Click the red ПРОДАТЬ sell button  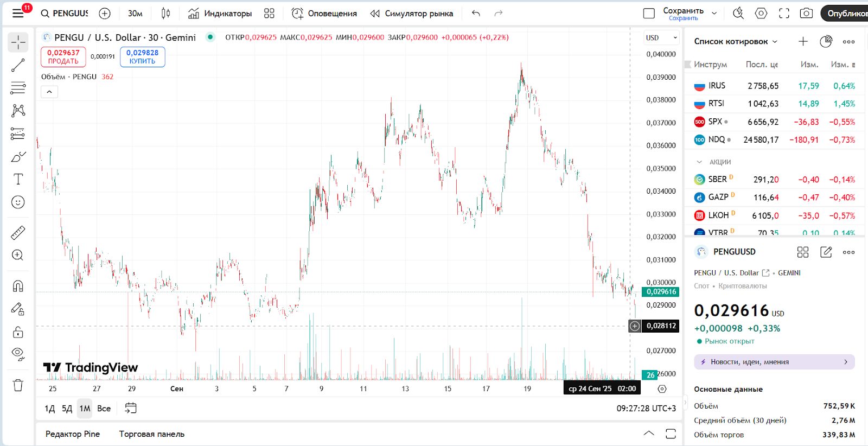[63, 57]
